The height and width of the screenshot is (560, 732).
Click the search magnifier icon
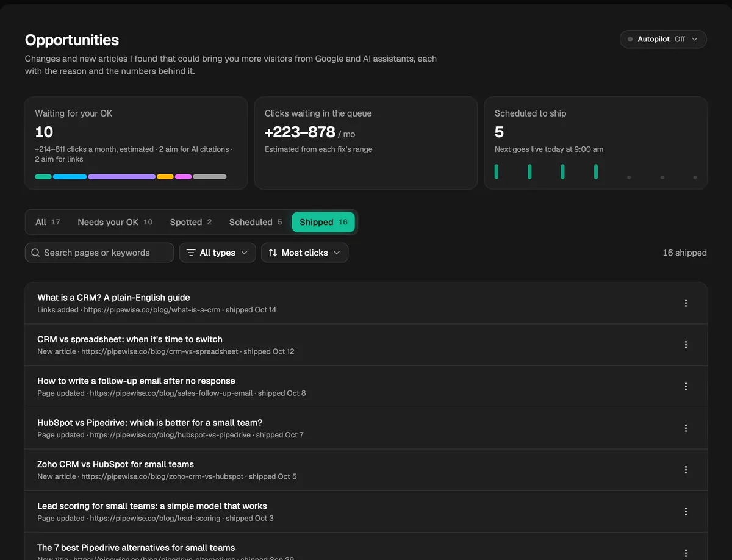[35, 253]
